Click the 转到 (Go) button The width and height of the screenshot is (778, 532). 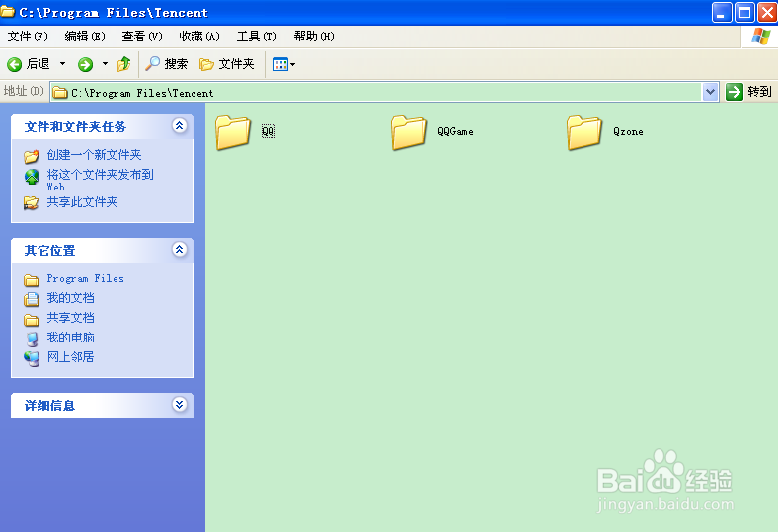748,92
